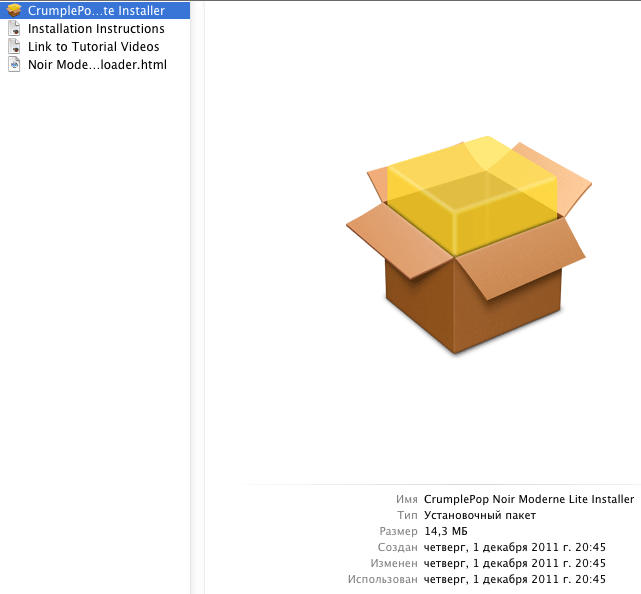Select the Noir Mode…loader.html file name
Screen dimensions: 641x594
coord(97,65)
